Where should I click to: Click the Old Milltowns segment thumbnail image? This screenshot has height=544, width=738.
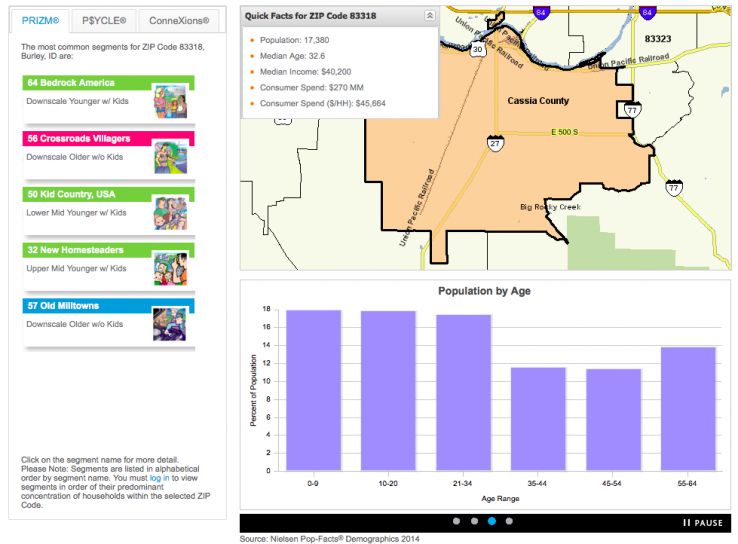169,324
